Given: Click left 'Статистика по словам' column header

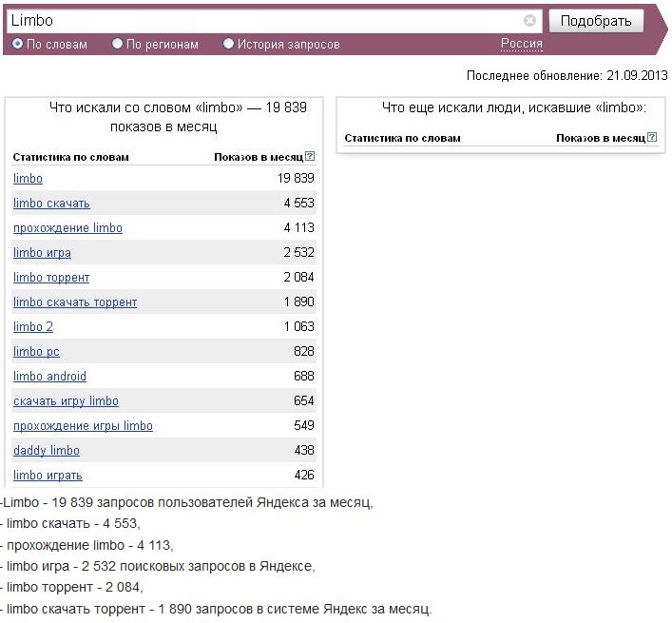Looking at the screenshot, I should coord(70,157).
